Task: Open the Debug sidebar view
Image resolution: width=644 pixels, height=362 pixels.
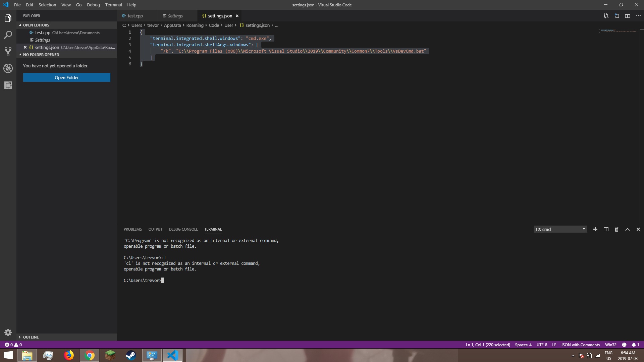Action: coord(8,68)
